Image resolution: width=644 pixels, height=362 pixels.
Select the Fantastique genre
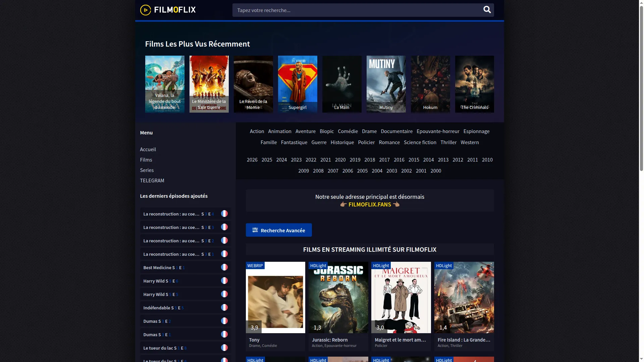(294, 142)
